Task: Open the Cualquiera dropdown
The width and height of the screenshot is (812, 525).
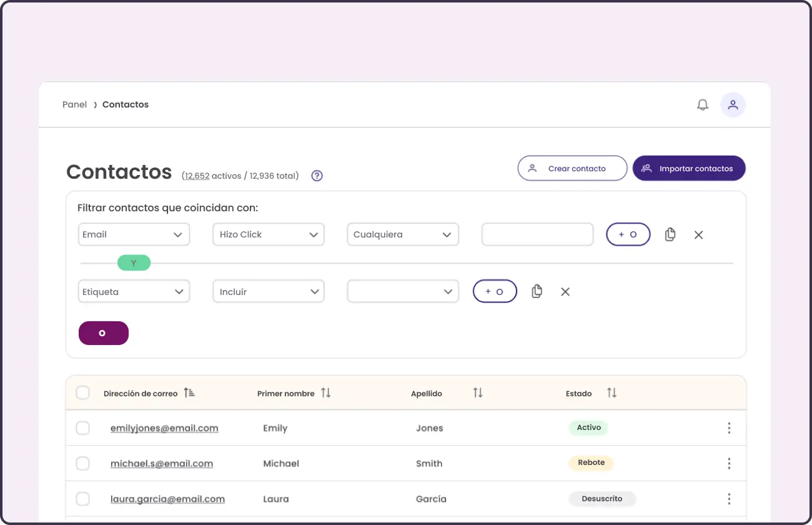Action: (402, 234)
